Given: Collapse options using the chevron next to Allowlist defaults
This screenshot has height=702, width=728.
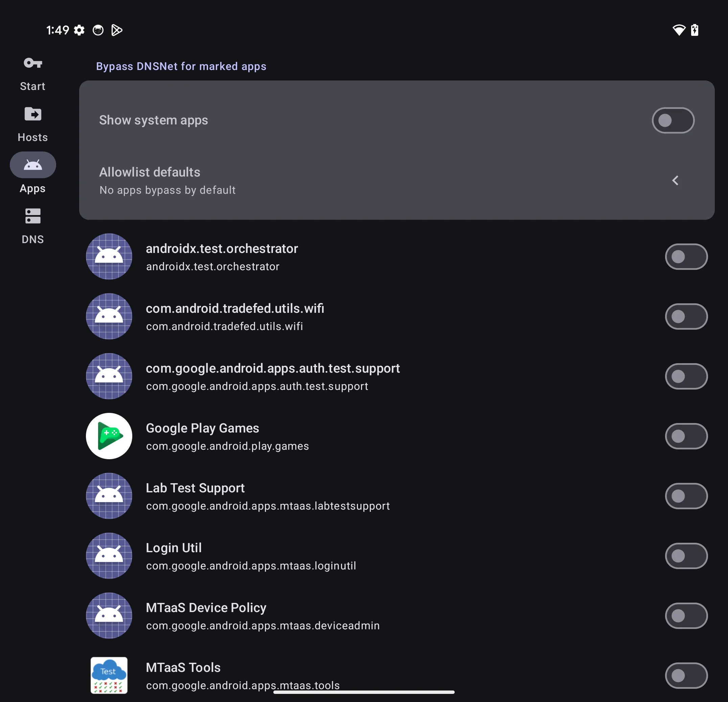Looking at the screenshot, I should (x=675, y=181).
